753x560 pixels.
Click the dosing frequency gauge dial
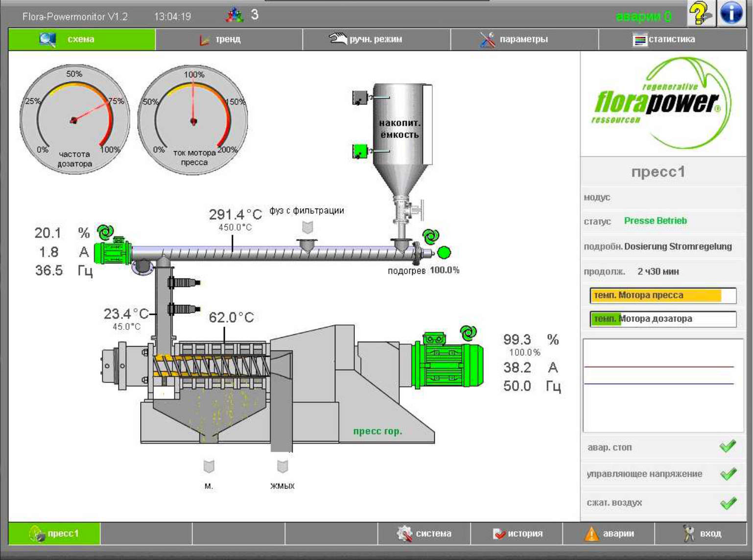click(x=74, y=119)
